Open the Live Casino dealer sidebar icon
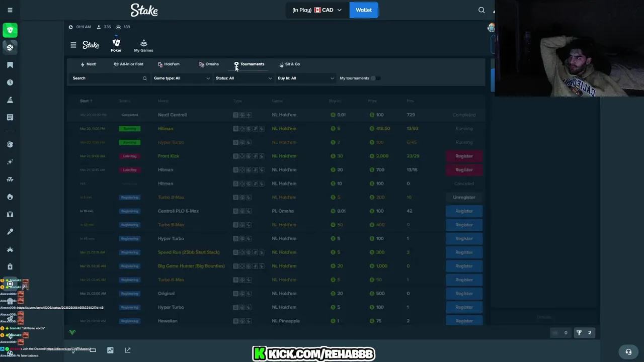 pos(10,214)
